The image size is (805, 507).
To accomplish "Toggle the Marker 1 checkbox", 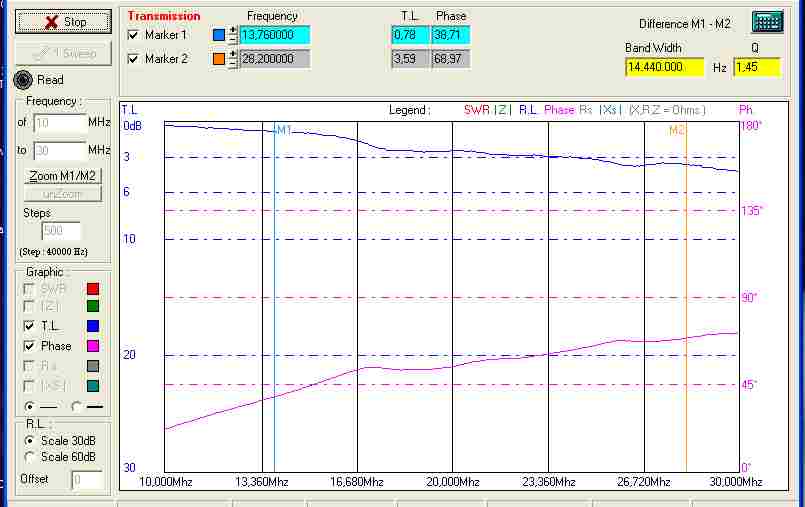I will click(134, 35).
